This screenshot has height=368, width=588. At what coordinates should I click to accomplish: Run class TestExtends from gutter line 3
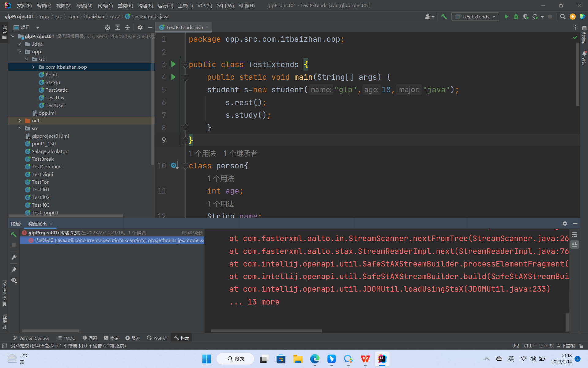(174, 64)
